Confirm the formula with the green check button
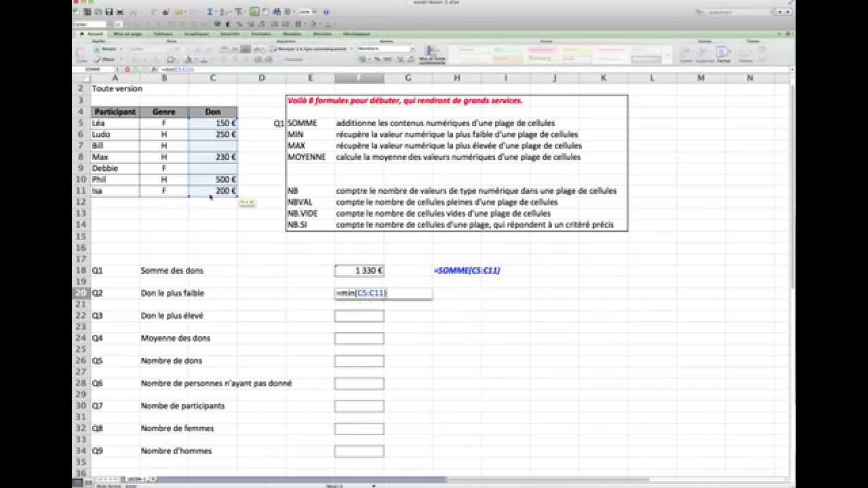 (136, 69)
